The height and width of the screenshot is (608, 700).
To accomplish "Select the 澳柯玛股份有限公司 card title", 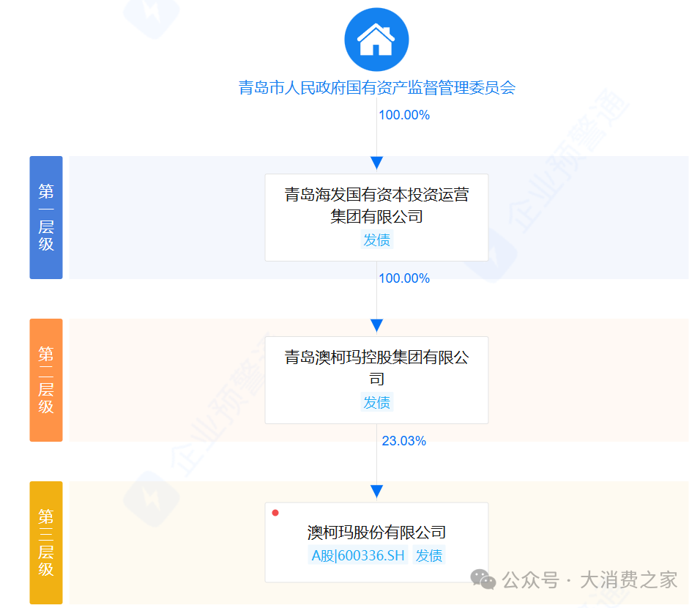I will pos(376,531).
